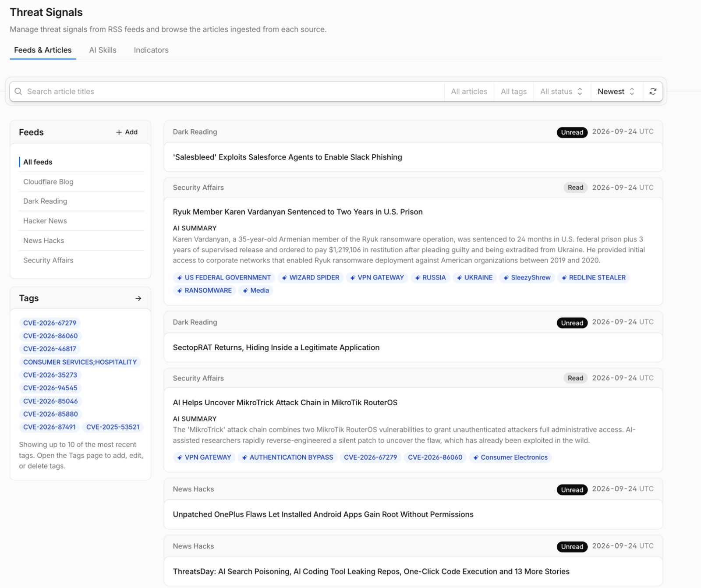The image size is (701, 588).
Task: Select All feeds in Feeds list
Action: click(x=81, y=162)
